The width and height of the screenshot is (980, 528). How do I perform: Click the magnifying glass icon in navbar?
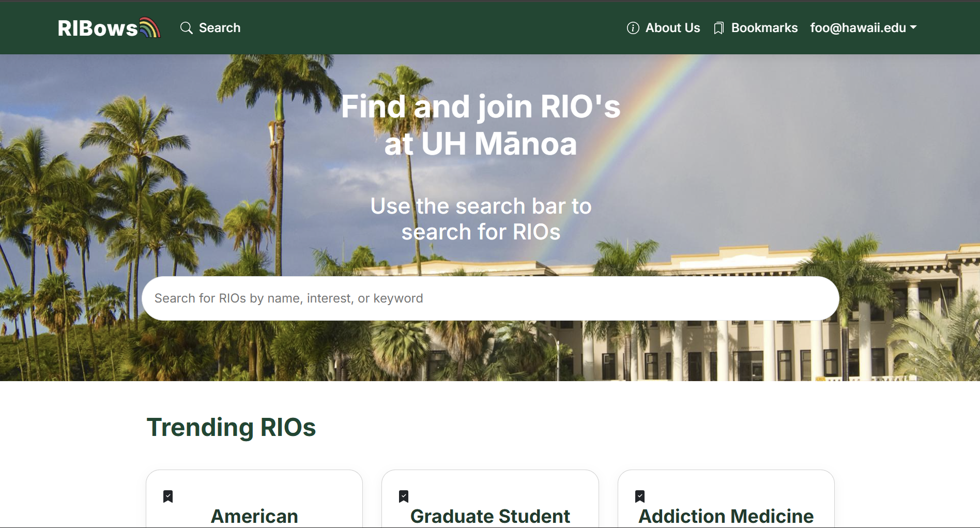tap(186, 28)
